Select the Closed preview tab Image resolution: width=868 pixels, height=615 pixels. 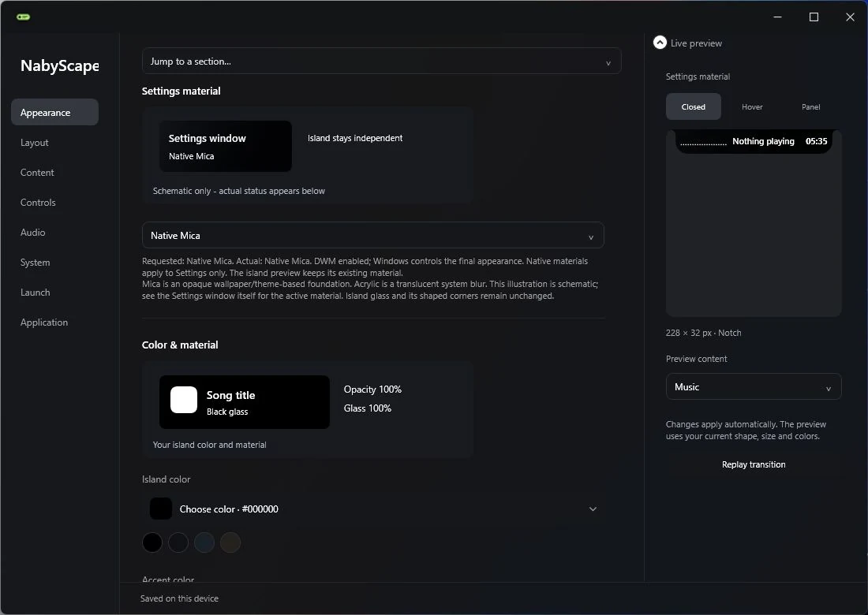click(693, 106)
